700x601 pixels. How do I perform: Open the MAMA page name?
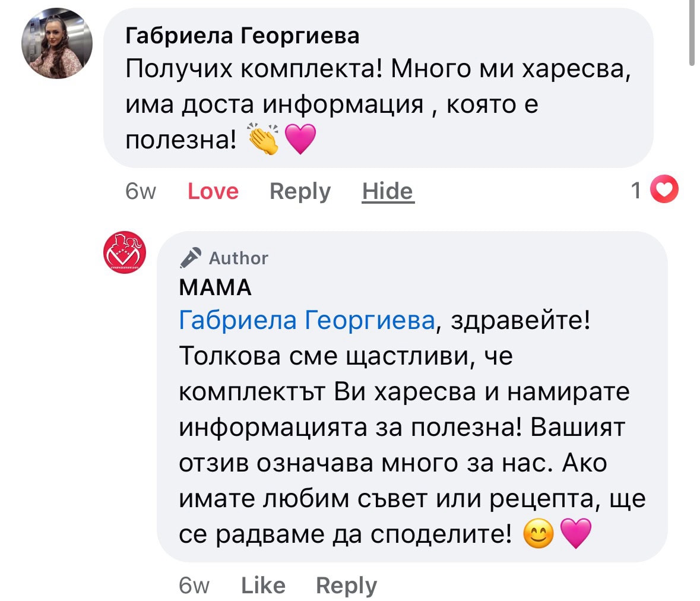[x=216, y=287]
